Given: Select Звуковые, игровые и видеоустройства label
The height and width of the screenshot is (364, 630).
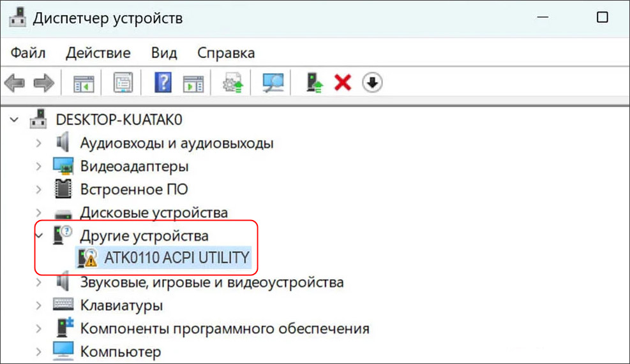Looking at the screenshot, I should [212, 282].
